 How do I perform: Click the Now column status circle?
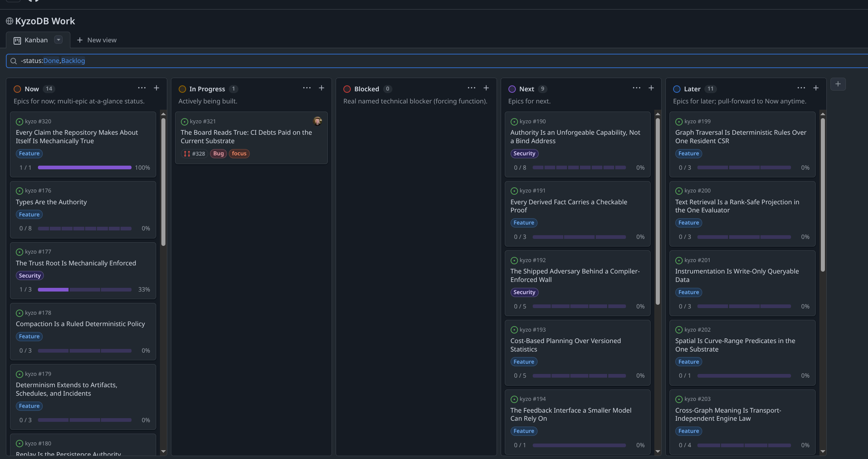pyautogui.click(x=17, y=89)
